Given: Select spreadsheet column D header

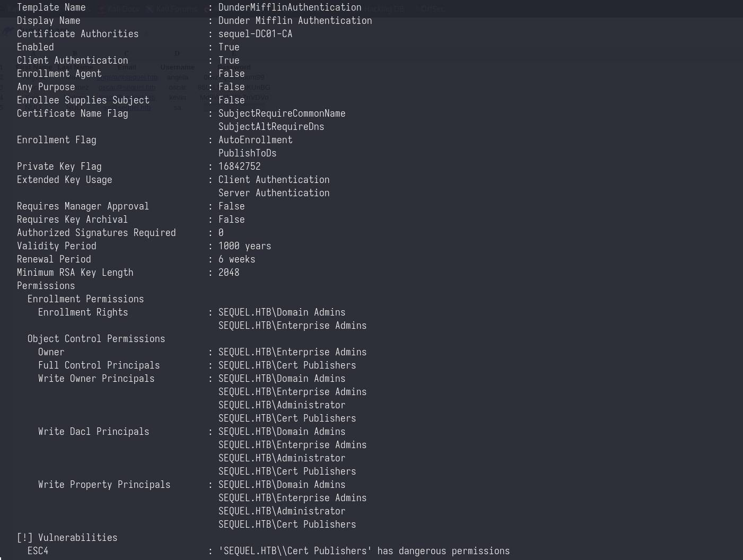Looking at the screenshot, I should [177, 54].
